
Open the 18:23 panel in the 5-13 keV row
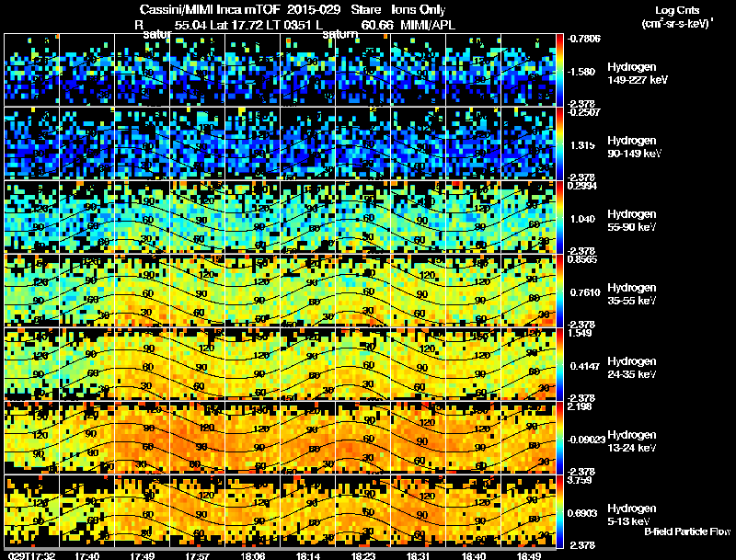[x=362, y=511]
